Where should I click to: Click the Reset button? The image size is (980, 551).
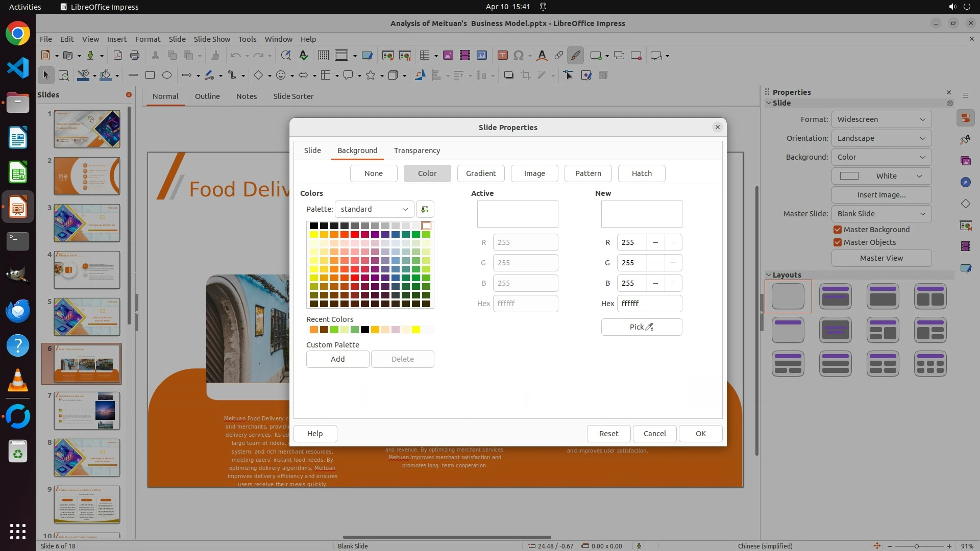pyautogui.click(x=608, y=434)
